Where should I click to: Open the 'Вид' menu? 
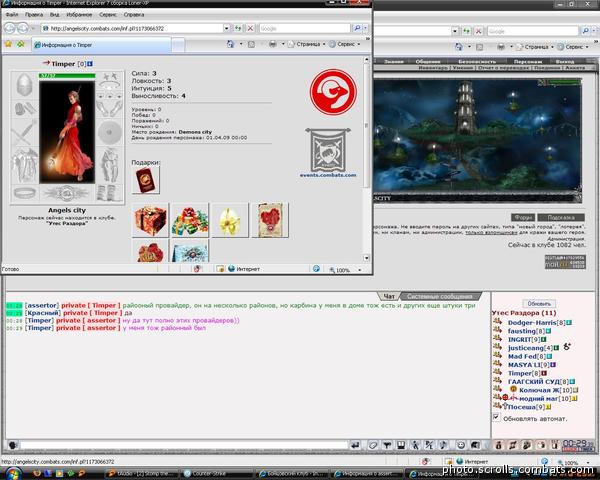click(x=54, y=15)
